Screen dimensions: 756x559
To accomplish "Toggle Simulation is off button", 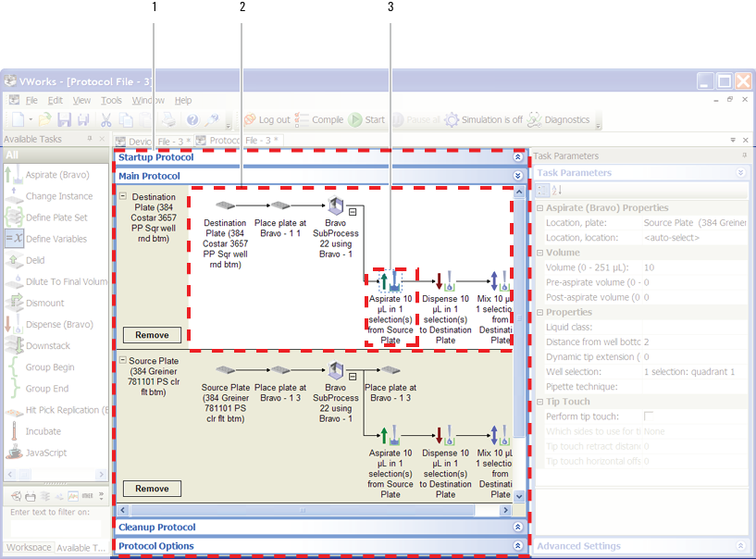I will pos(483,119).
